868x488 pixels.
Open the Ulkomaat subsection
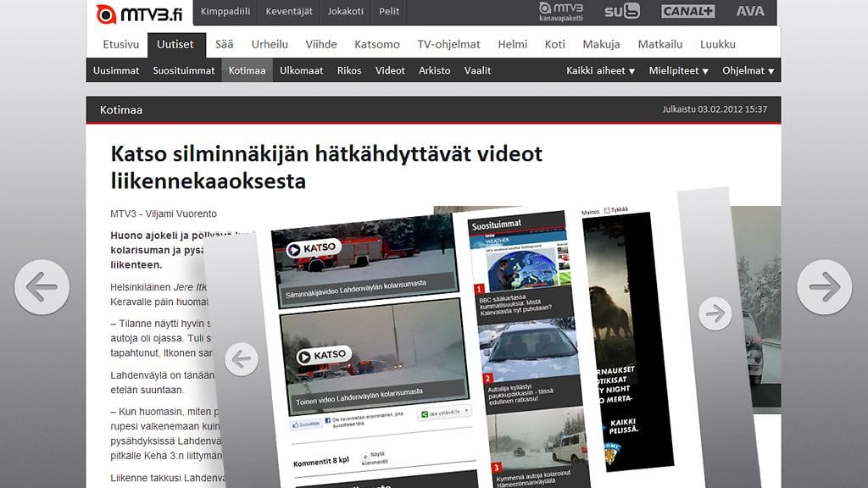pos(301,70)
